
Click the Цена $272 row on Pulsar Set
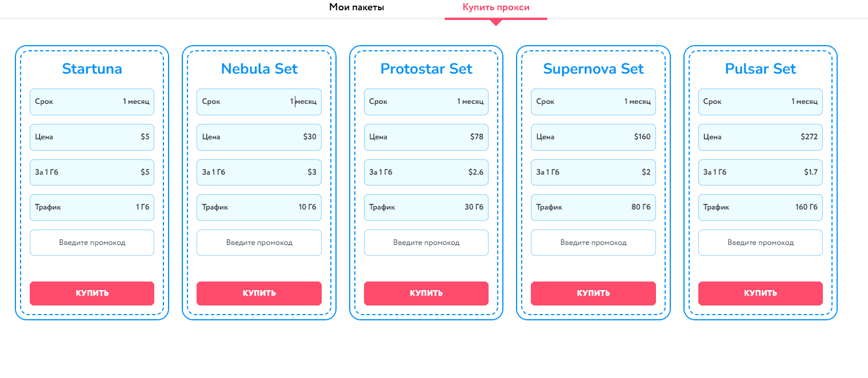760,137
